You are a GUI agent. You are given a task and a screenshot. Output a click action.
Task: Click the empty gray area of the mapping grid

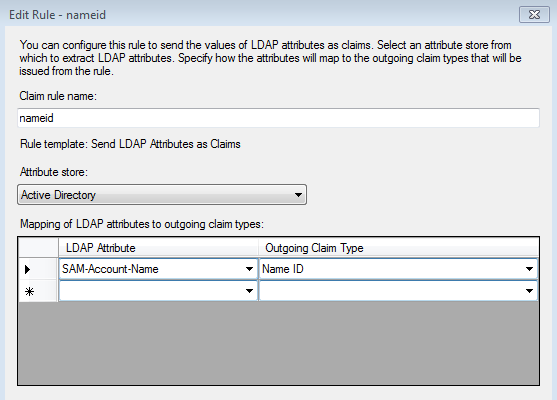coord(278,343)
